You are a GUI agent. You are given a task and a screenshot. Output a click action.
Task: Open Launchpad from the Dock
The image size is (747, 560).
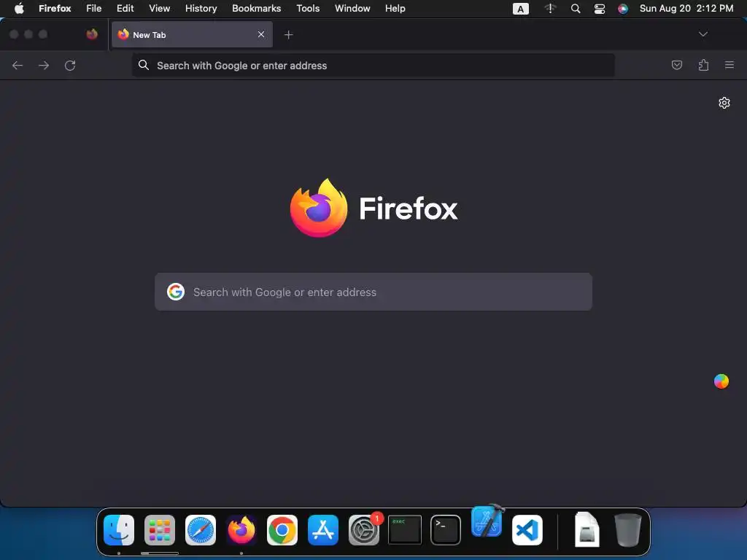pos(160,530)
